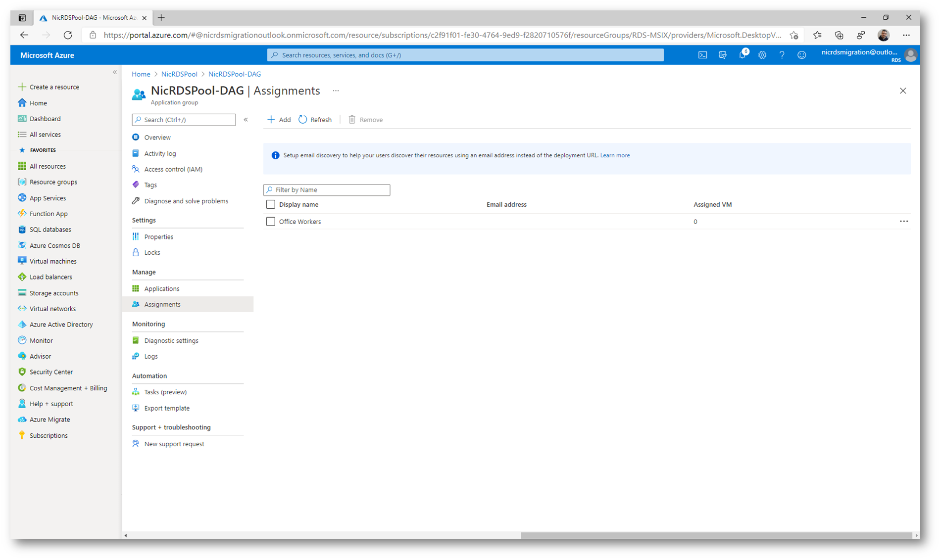The image size is (941, 560).
Task: Click Microsoft Azure header logo text
Action: click(48, 55)
